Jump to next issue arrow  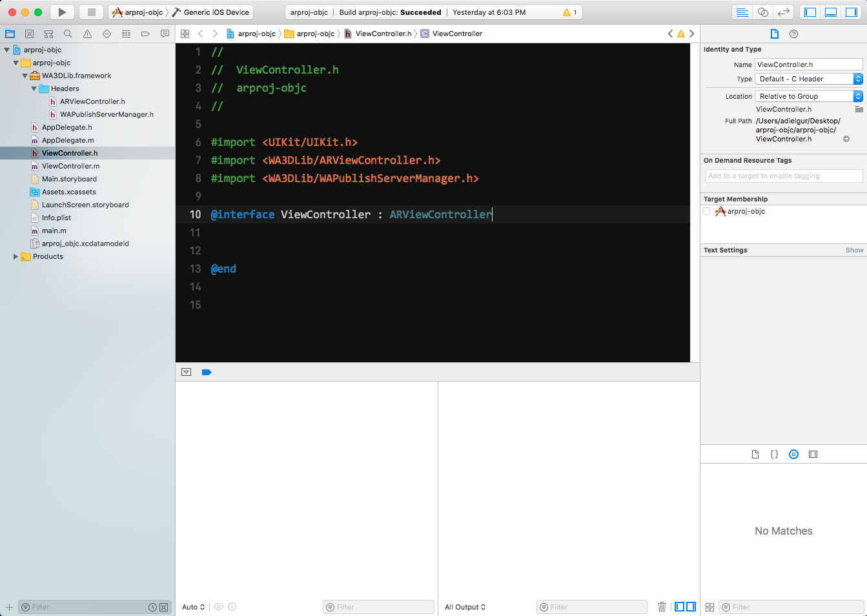[691, 34]
